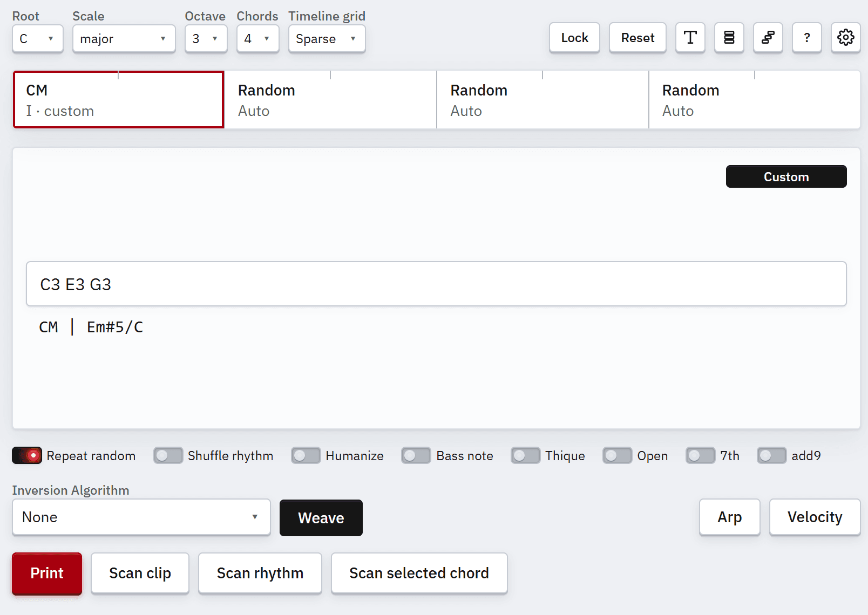
Task: Click the stepped blocks icon button
Action: [768, 38]
